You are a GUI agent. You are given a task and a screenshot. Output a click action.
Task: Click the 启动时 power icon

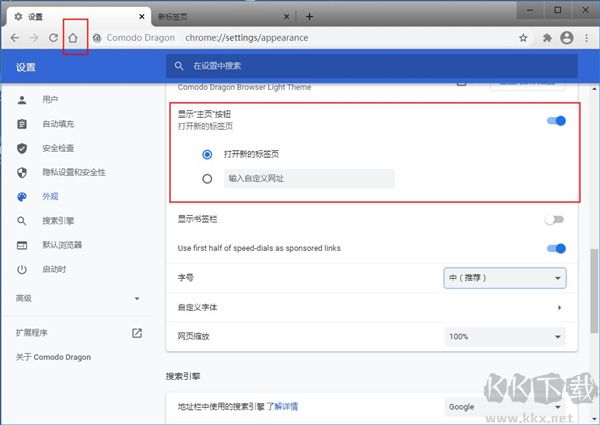[22, 269]
